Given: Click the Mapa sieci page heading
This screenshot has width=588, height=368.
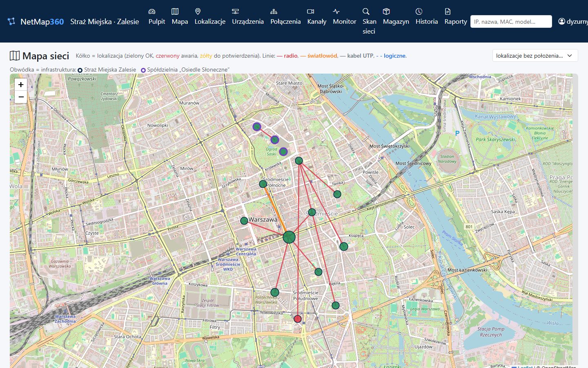Looking at the screenshot, I should click(40, 56).
